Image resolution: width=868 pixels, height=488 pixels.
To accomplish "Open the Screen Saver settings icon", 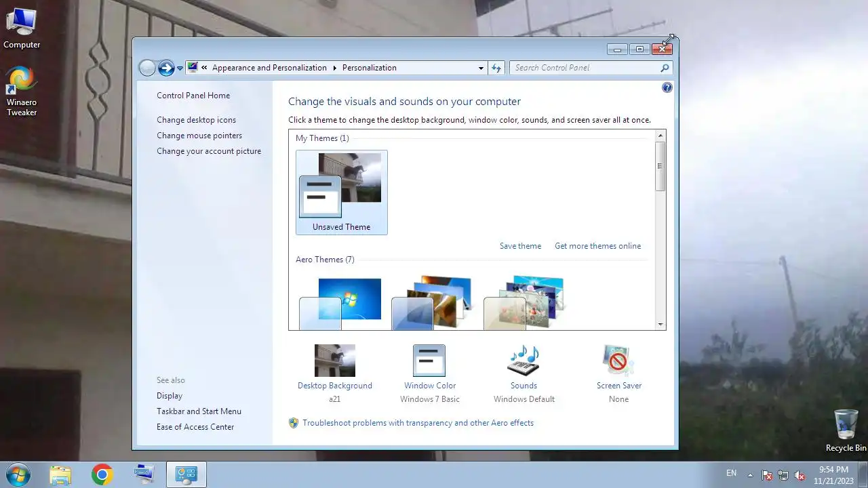I will 618,361.
